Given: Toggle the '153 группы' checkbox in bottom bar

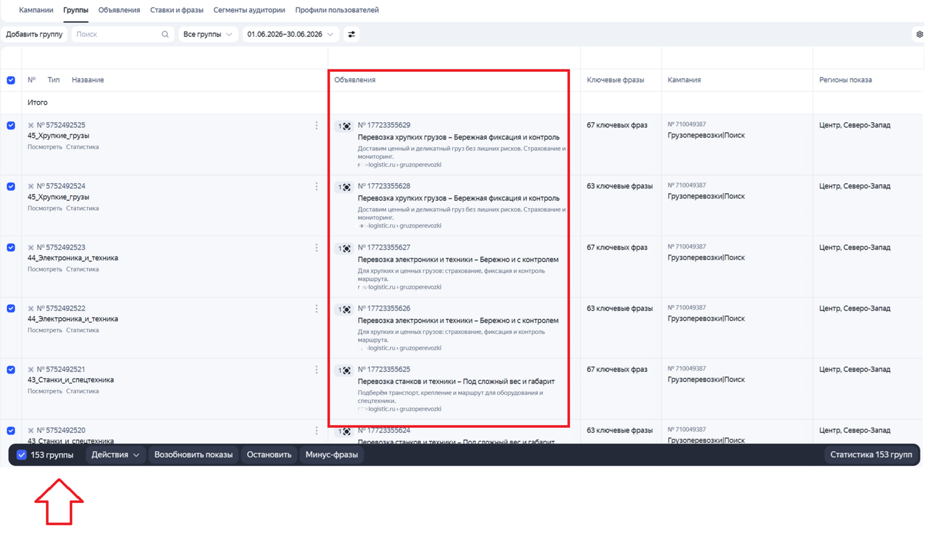Looking at the screenshot, I should 21,455.
